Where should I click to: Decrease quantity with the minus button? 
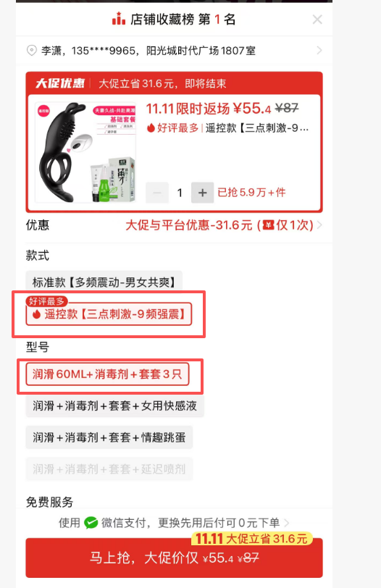[x=157, y=193]
